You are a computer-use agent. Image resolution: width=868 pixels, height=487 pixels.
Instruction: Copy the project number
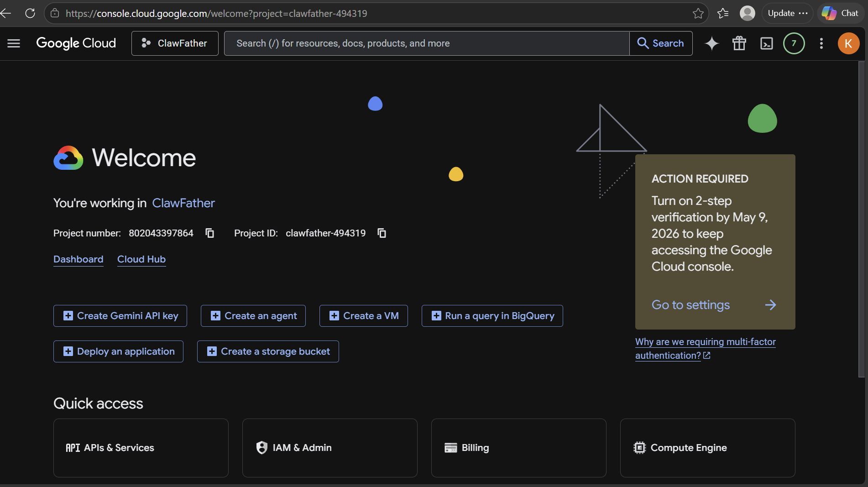210,233
